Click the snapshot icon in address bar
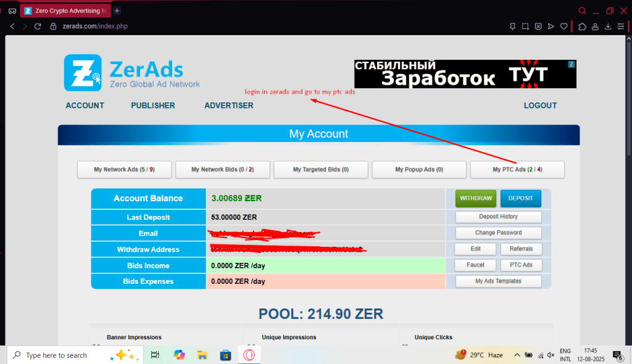The width and height of the screenshot is (632, 364). point(525,27)
